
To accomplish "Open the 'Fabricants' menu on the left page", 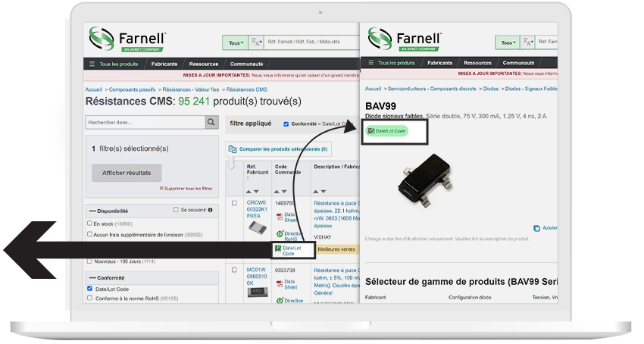I will pos(164,64).
